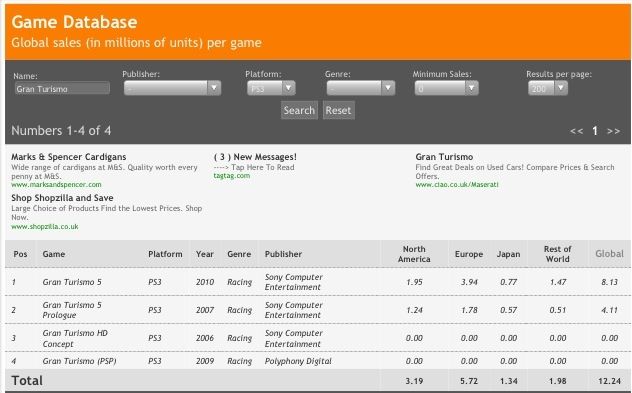This screenshot has height=393, width=632.
Task: Sort by the North America column header
Action: [414, 254]
